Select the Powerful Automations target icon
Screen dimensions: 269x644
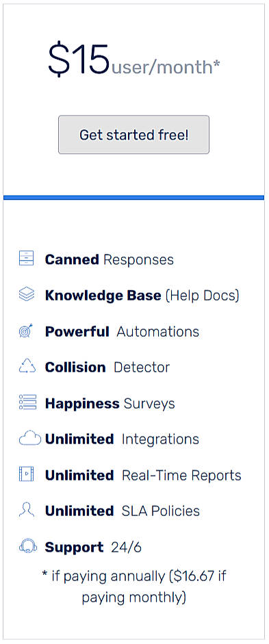pyautogui.click(x=26, y=331)
